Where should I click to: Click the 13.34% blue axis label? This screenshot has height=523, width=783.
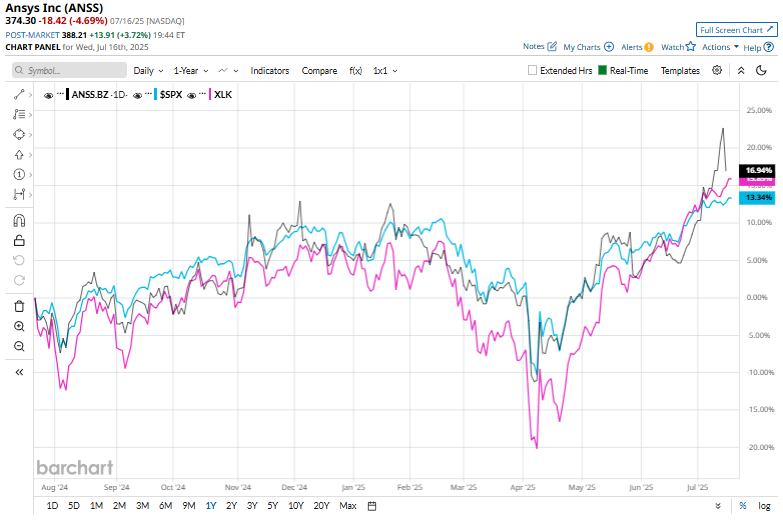pyautogui.click(x=757, y=198)
